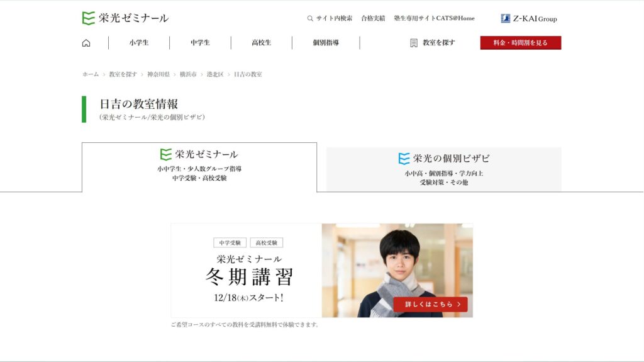644x362 pixels.
Task: Click 詳しくはこちら button on banner
Action: pos(430,305)
